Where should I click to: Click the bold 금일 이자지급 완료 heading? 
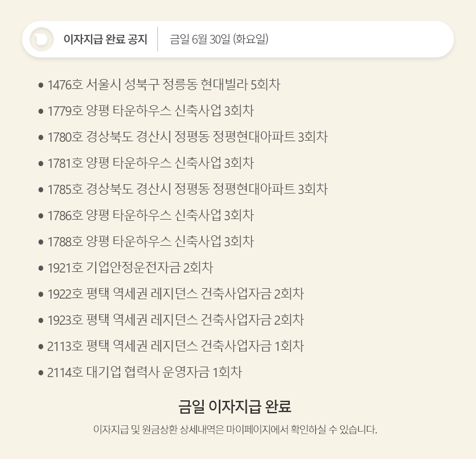[235, 406]
